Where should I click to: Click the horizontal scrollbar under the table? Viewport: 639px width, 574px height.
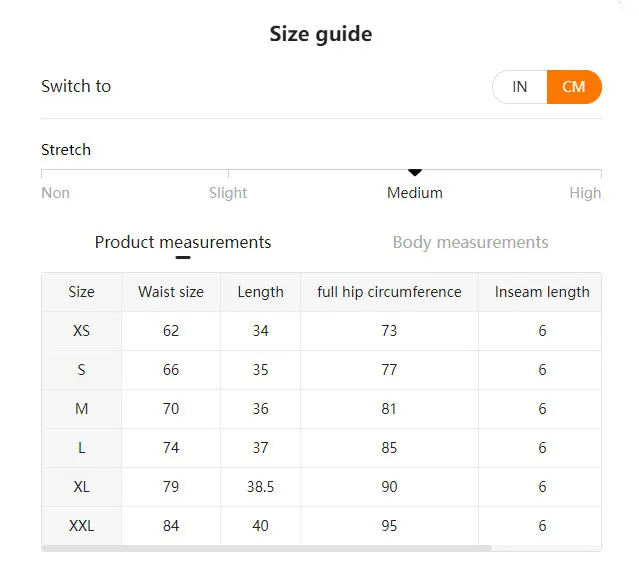tap(267, 548)
